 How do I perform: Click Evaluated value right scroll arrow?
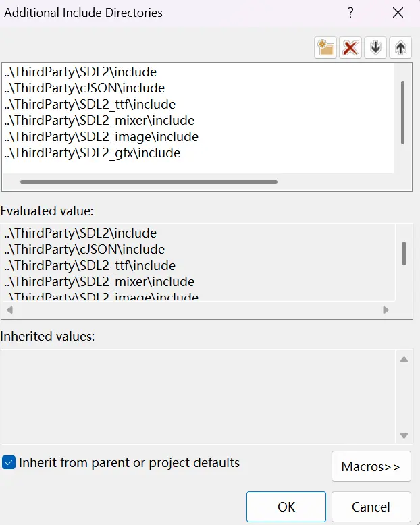(x=386, y=310)
